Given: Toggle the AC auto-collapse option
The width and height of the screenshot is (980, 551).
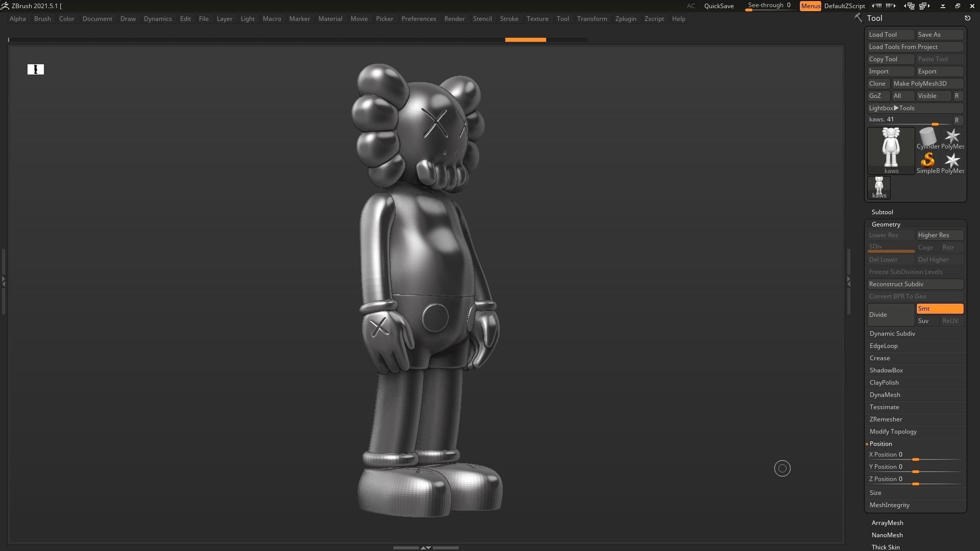Looking at the screenshot, I should point(691,6).
